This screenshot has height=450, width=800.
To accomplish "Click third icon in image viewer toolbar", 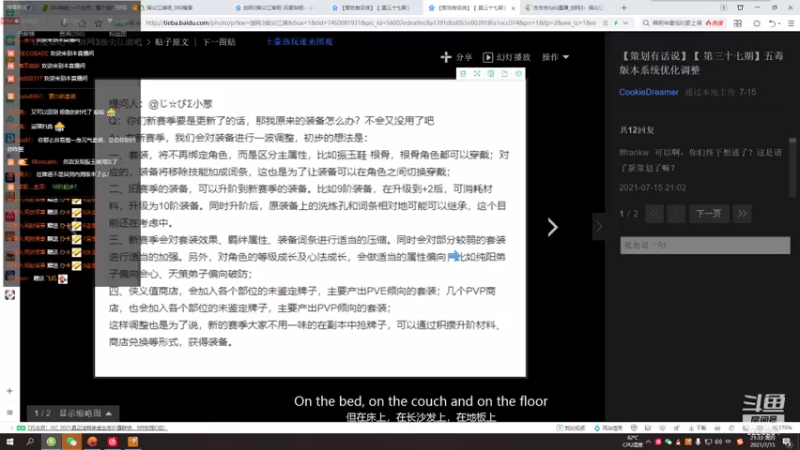I will coord(491,74).
